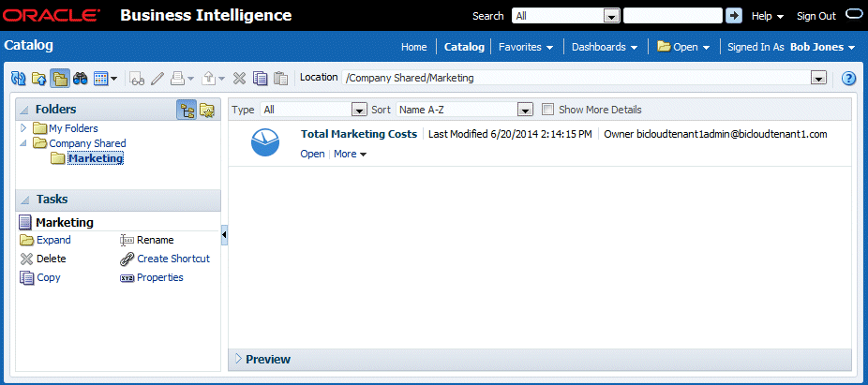Click the Create Shortcut chain icon
The image size is (868, 385).
point(127,259)
